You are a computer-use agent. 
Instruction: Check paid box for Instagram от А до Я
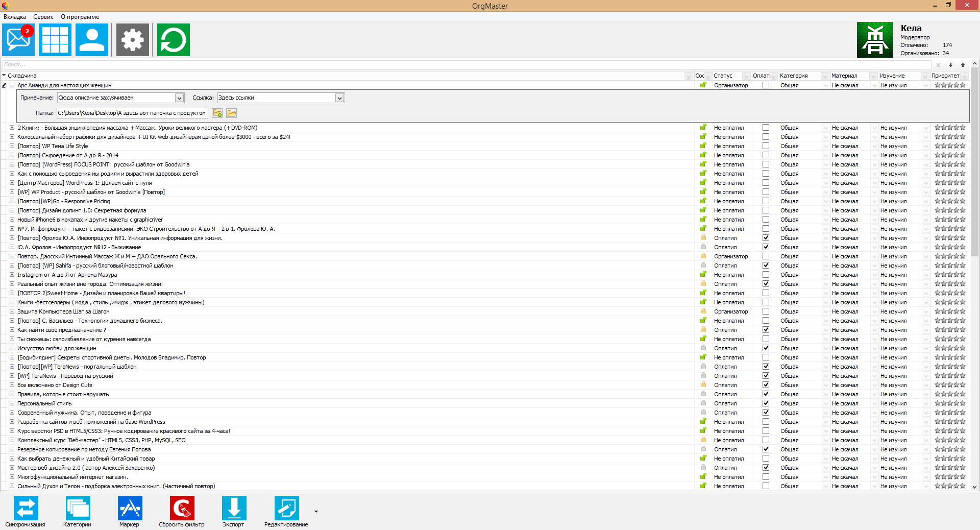click(x=766, y=275)
